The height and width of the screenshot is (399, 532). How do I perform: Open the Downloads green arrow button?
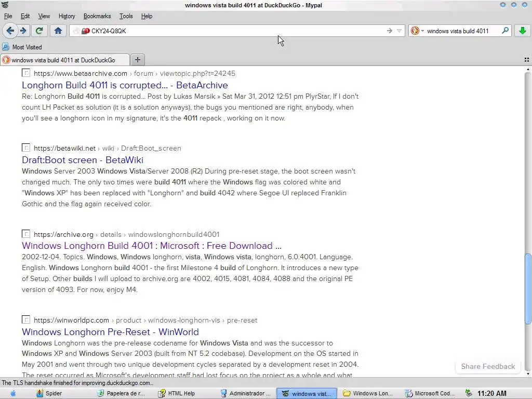tap(523, 31)
